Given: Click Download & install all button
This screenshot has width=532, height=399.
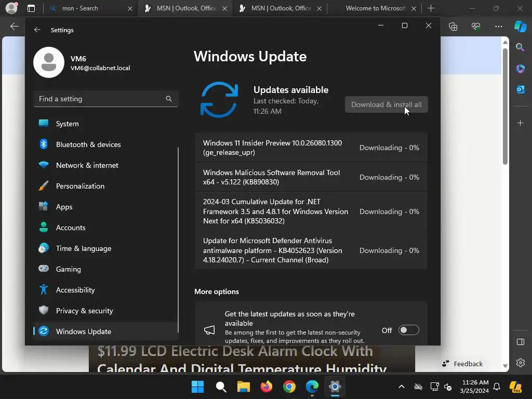Looking at the screenshot, I should point(386,104).
